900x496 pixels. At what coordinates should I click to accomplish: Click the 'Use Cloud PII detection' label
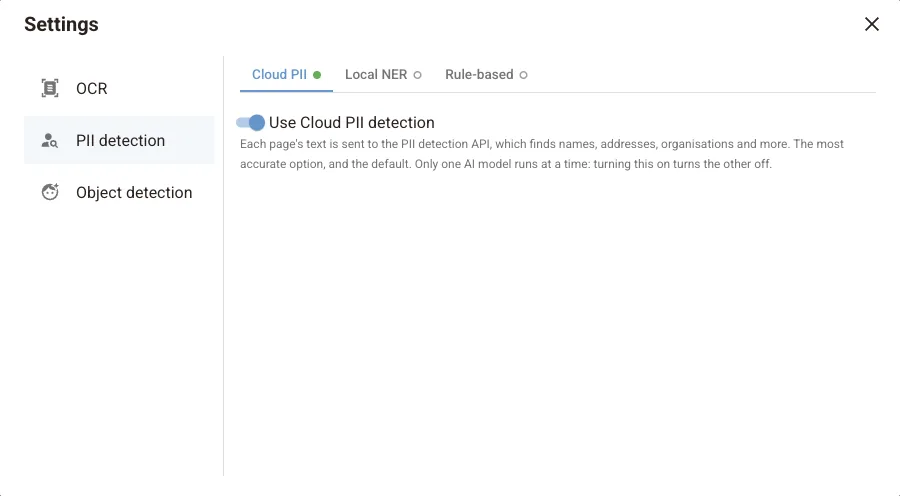tap(351, 122)
